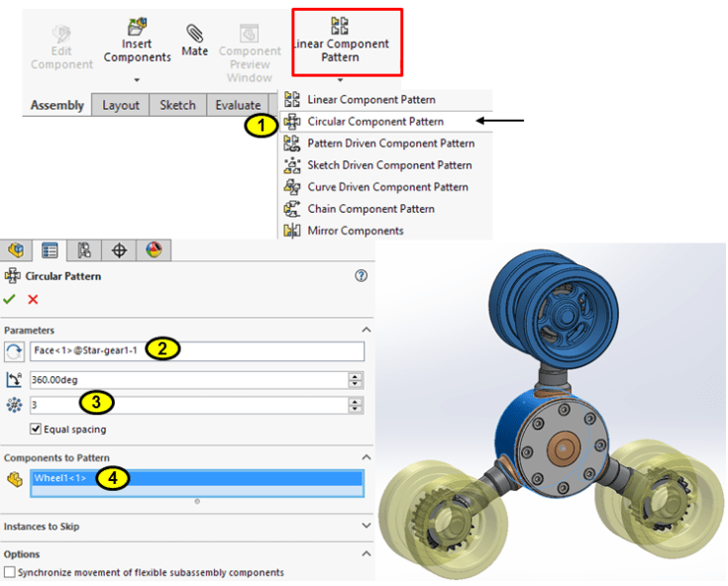Choose Circular Component Pattern from the menu
This screenshot has width=728, height=586.
click(x=386, y=122)
